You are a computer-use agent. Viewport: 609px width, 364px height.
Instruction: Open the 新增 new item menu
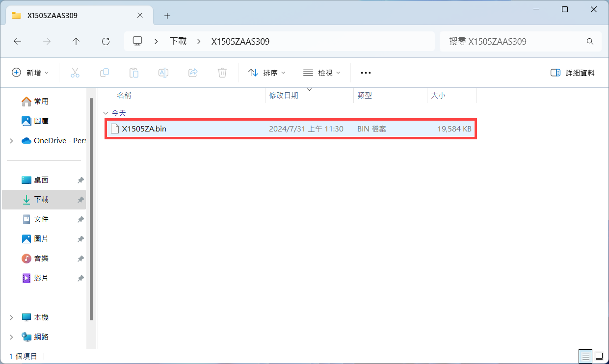pyautogui.click(x=30, y=72)
